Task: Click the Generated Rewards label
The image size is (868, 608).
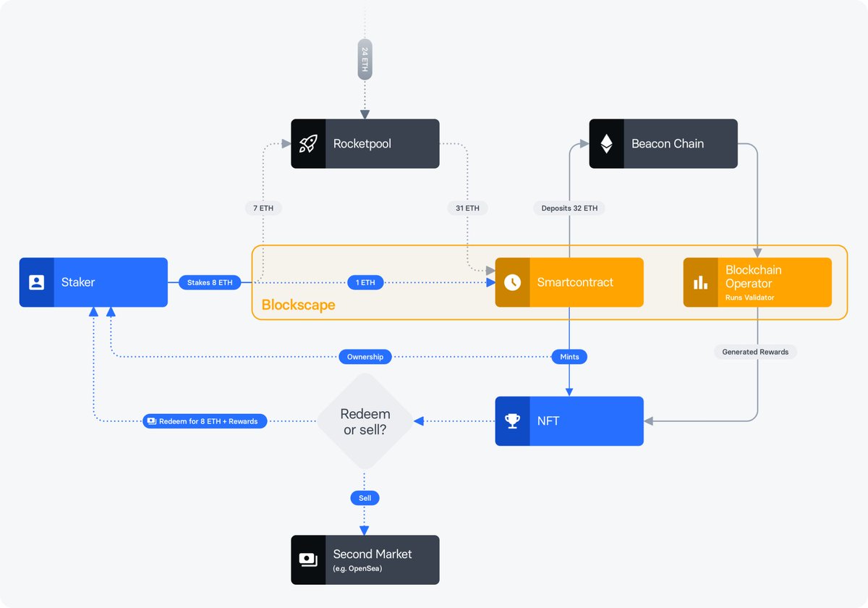Action: click(x=756, y=352)
